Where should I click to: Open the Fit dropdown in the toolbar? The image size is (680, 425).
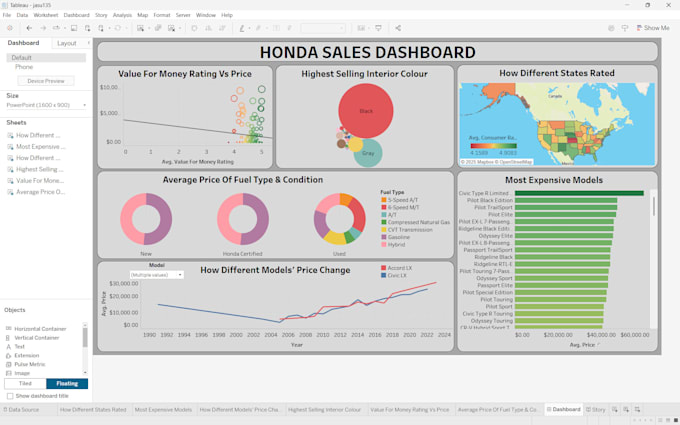pyautogui.click(x=323, y=28)
